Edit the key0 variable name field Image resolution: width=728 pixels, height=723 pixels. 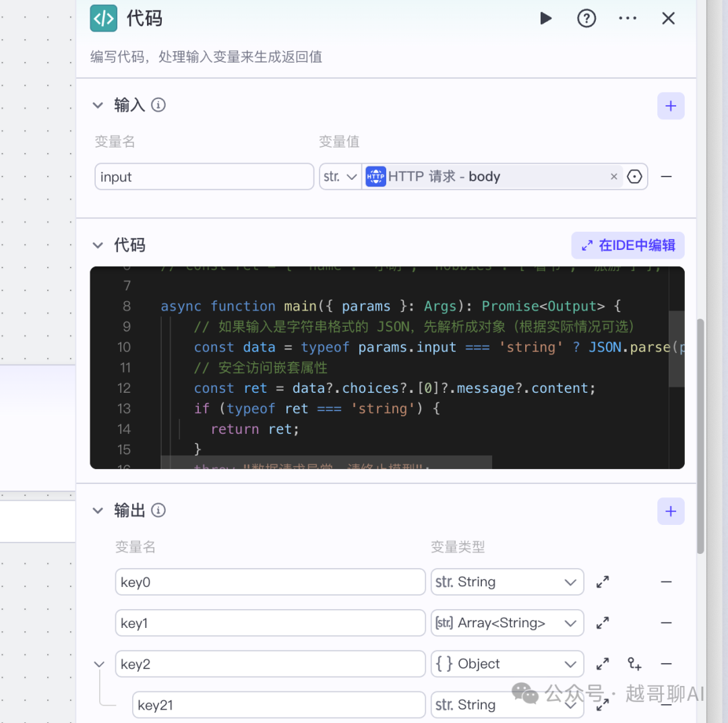(x=270, y=582)
